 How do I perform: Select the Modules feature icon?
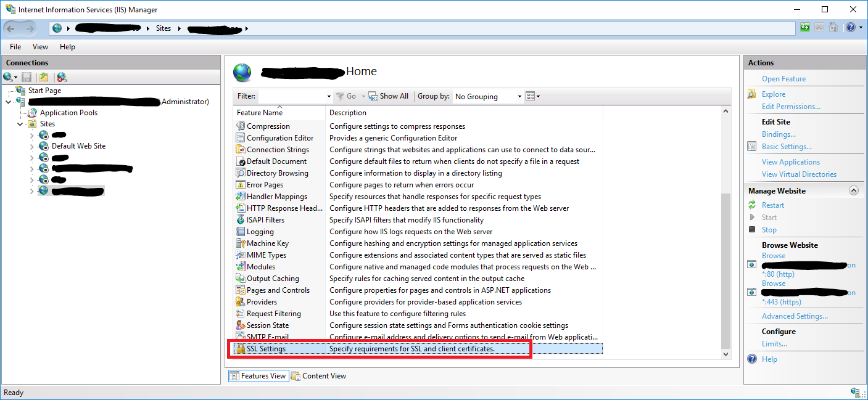click(x=241, y=267)
